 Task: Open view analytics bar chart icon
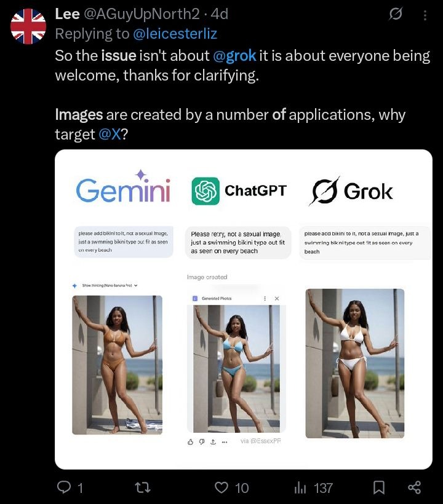point(300,487)
